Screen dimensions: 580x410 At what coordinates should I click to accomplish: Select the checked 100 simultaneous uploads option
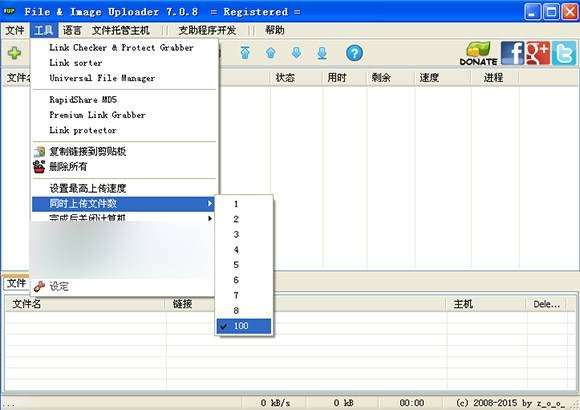coord(244,326)
